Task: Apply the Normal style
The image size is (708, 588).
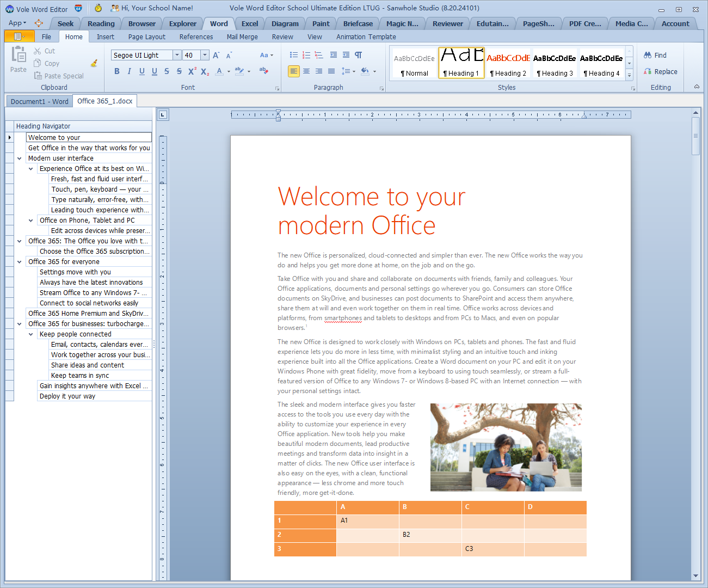Action: [415, 64]
